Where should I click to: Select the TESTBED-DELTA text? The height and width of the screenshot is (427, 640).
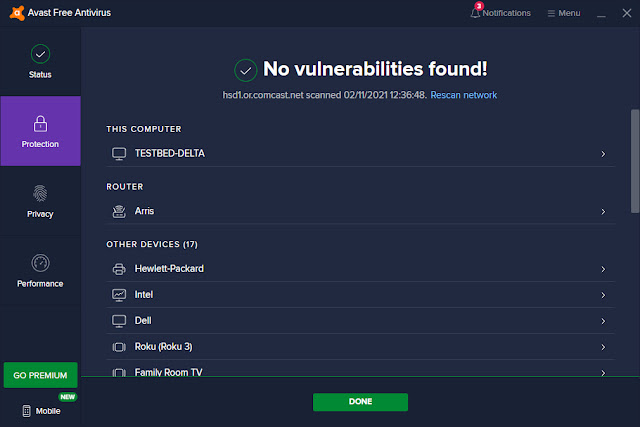pyautogui.click(x=170, y=153)
